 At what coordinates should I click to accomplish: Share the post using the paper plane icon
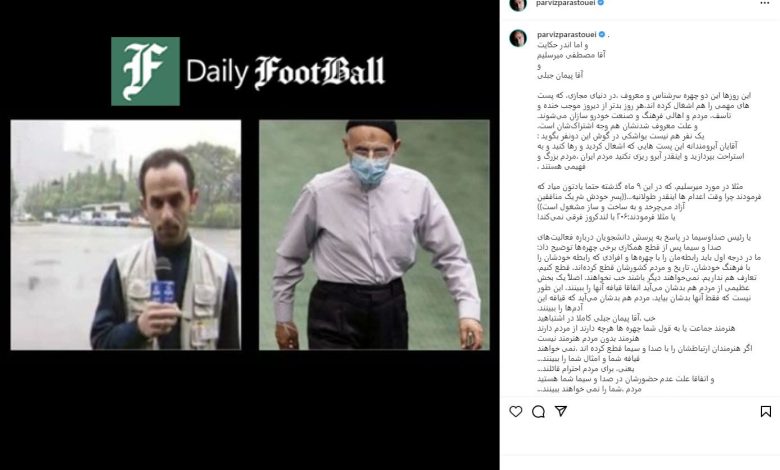tap(561, 411)
